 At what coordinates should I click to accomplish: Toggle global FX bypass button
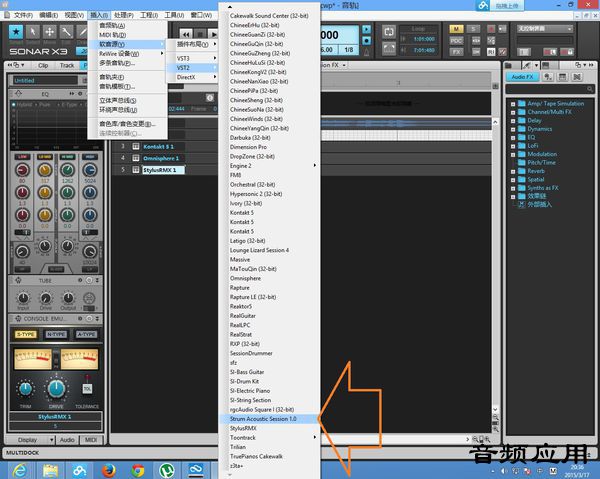[456, 52]
